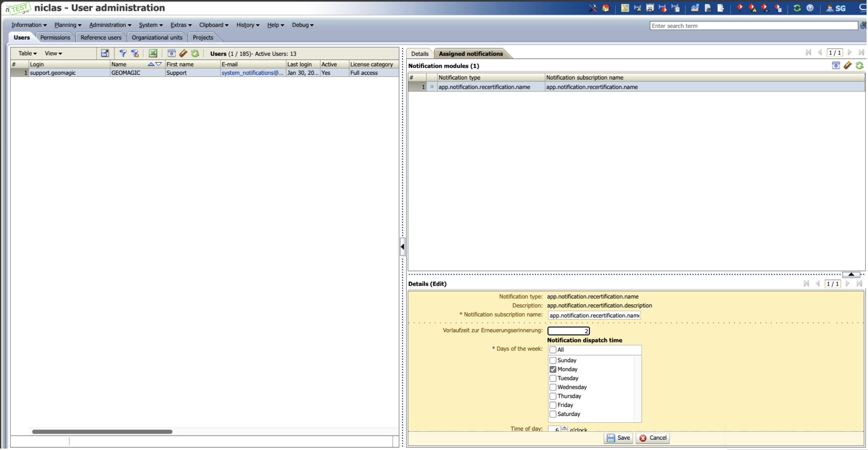868x450 pixels.
Task: Click the Cancel button
Action: (x=653, y=438)
